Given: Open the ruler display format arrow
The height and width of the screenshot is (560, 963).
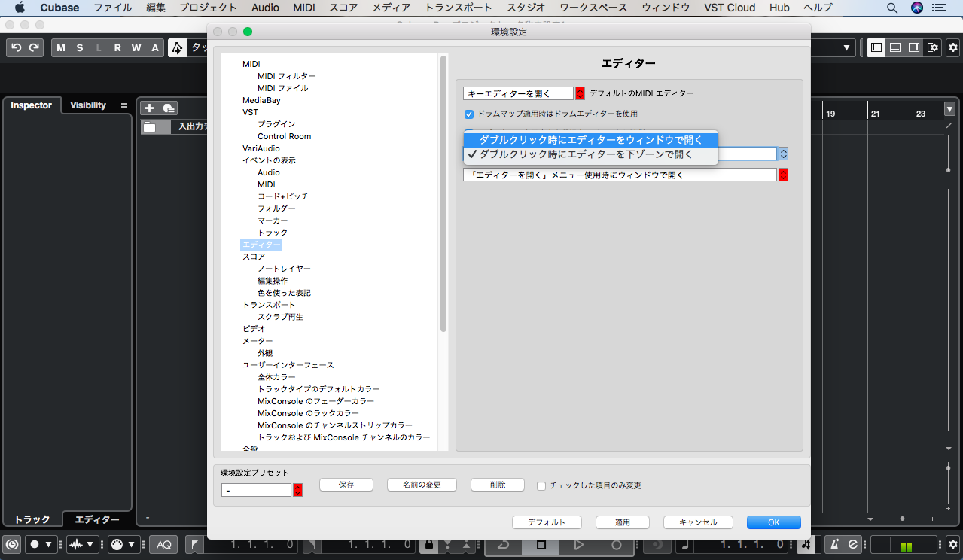Looking at the screenshot, I should pos(949,108).
